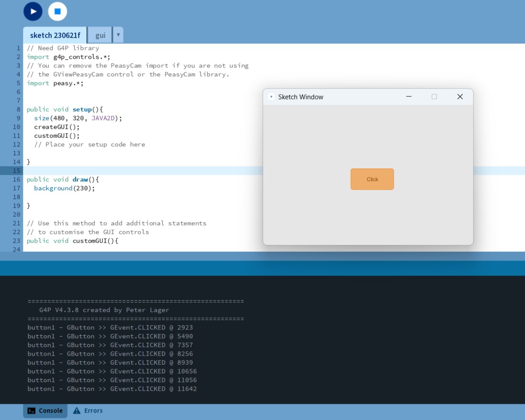
Task: Click console entry GEvent.CLICKED @ 5490
Action: 110,336
